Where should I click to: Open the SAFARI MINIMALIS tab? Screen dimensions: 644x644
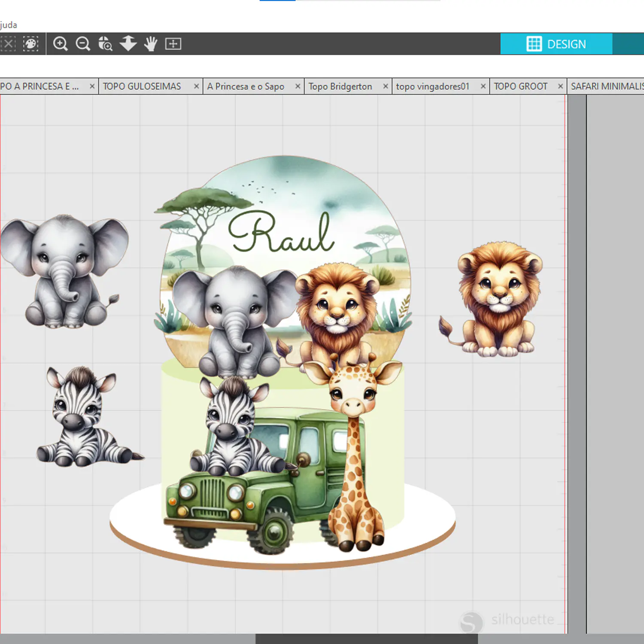point(607,86)
